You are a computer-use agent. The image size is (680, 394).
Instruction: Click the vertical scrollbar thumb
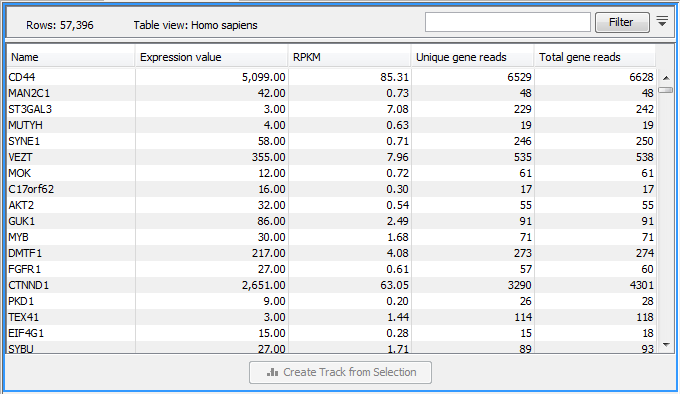coord(666,90)
